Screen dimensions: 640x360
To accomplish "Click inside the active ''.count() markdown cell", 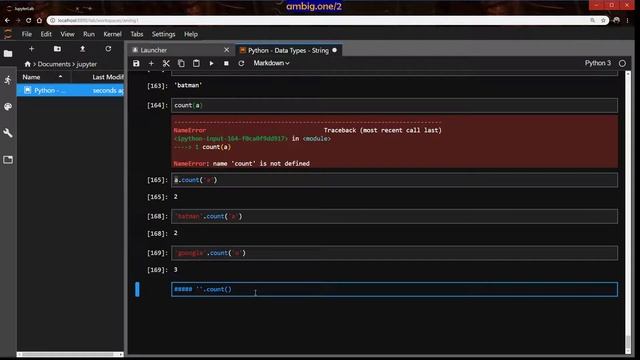I will 394,289.
